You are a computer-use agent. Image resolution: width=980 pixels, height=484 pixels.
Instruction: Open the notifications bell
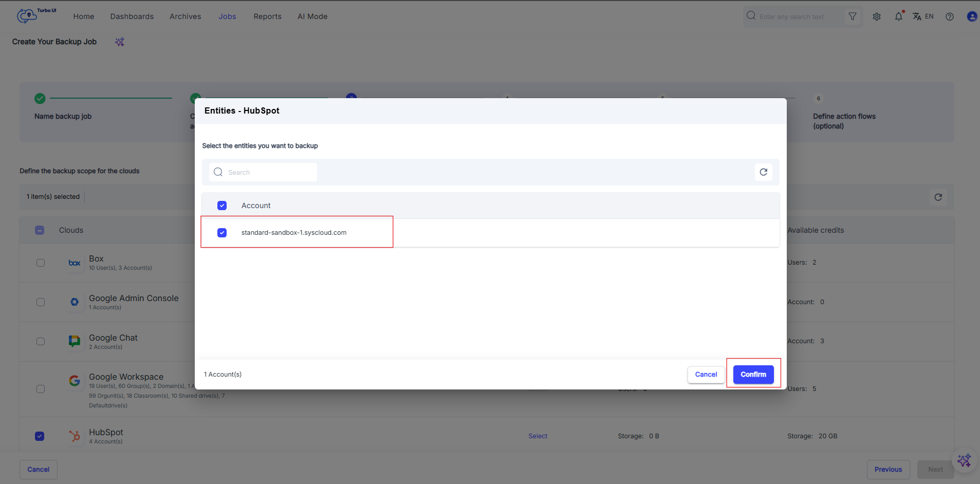[x=899, y=16]
